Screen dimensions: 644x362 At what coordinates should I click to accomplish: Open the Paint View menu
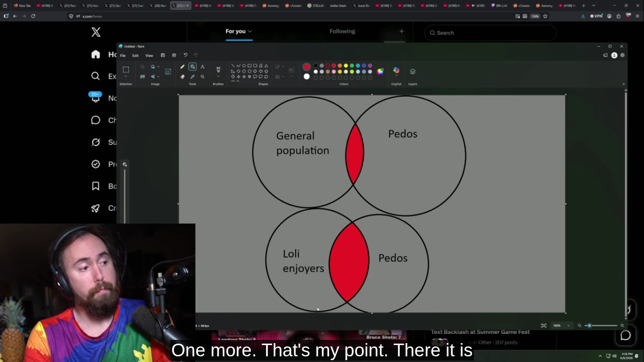pyautogui.click(x=149, y=56)
